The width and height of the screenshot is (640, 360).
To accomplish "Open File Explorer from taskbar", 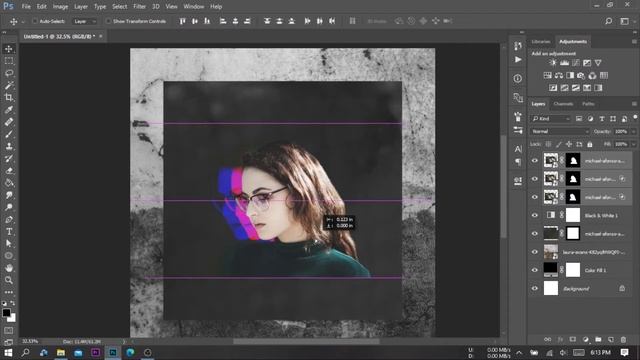I will pos(61,353).
